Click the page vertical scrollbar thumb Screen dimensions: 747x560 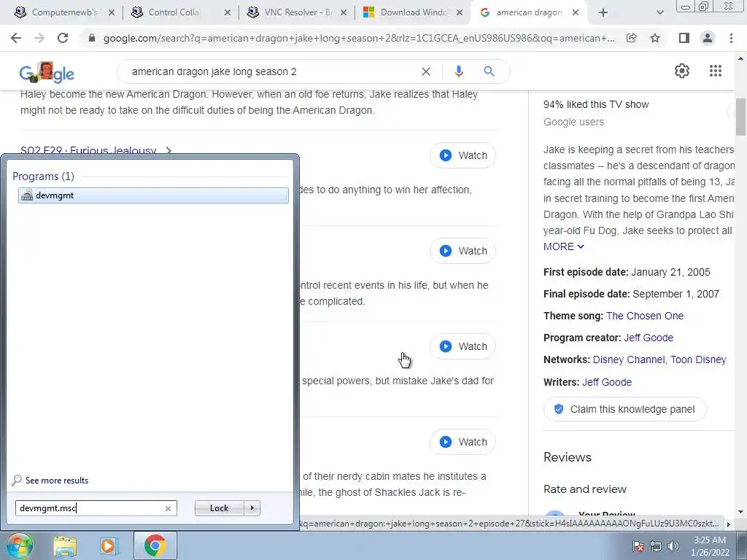(x=740, y=117)
